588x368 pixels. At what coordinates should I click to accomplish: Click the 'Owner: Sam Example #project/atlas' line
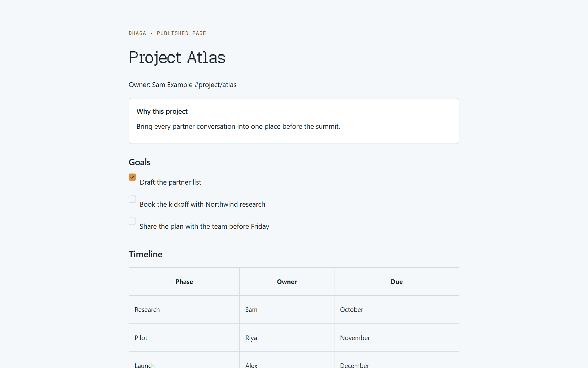coord(183,85)
